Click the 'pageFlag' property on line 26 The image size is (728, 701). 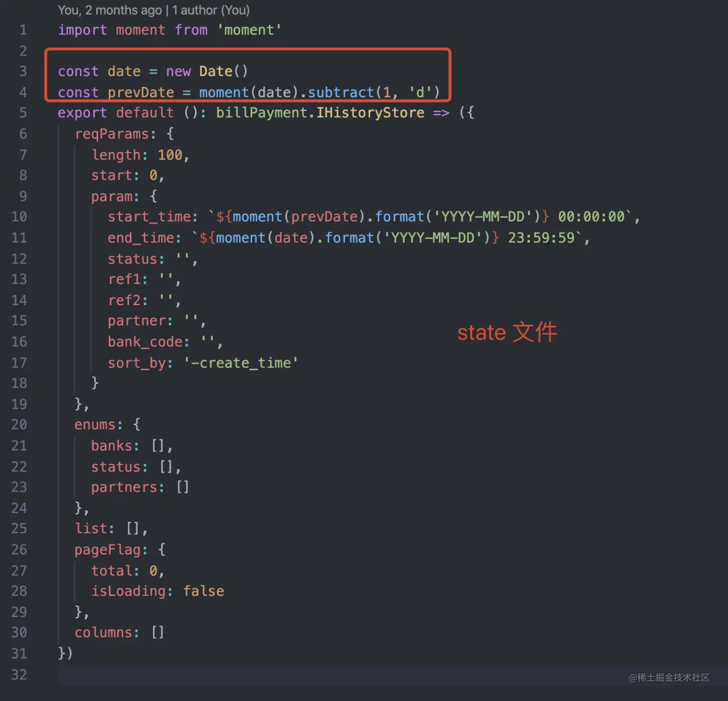108,550
